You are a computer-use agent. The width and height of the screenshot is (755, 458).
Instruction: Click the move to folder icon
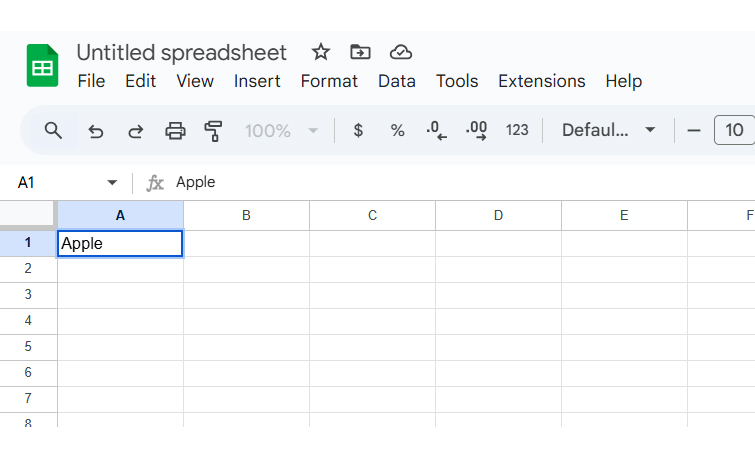pyautogui.click(x=360, y=52)
